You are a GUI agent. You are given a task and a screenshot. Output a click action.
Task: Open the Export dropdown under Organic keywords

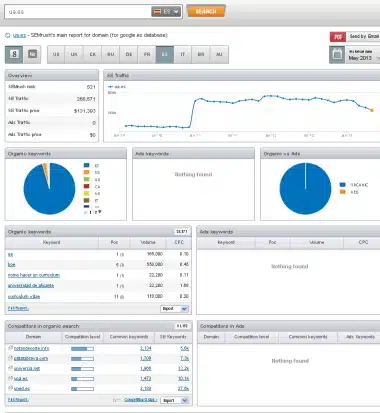pyautogui.click(x=175, y=309)
